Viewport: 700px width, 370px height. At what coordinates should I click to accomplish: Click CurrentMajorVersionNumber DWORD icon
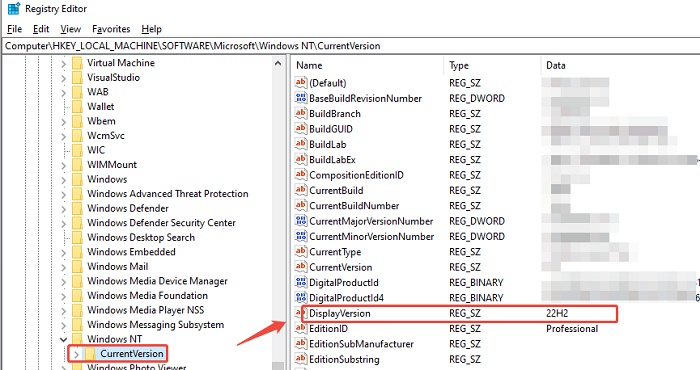click(301, 221)
